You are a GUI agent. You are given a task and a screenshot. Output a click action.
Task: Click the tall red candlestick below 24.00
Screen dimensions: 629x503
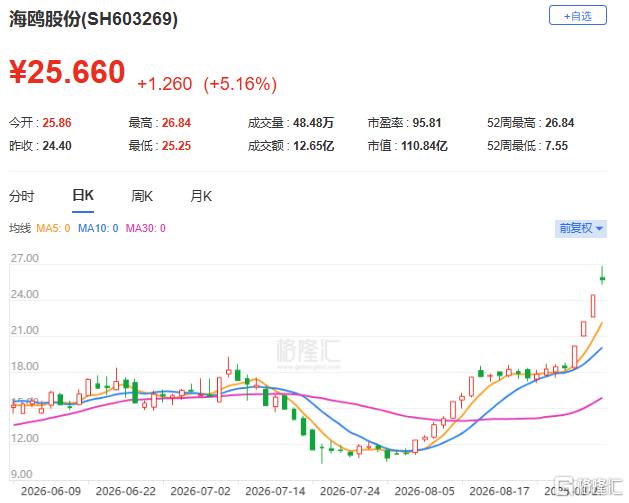point(593,306)
